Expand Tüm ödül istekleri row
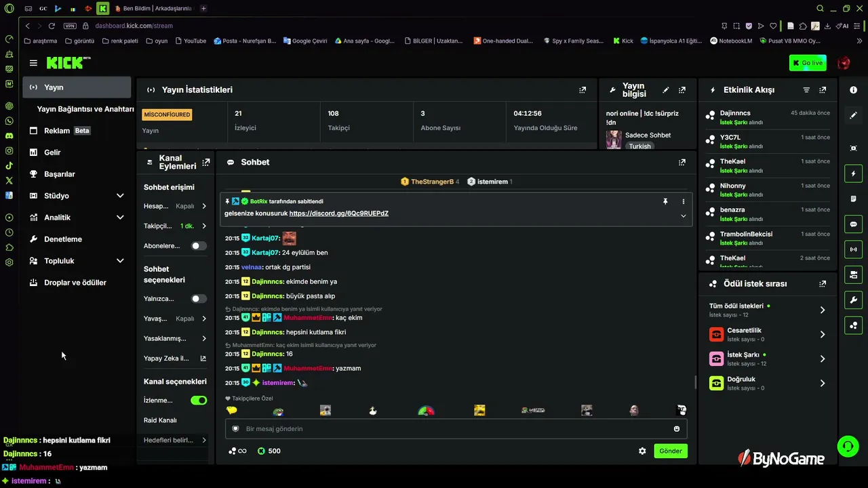868x488 pixels. (x=767, y=310)
